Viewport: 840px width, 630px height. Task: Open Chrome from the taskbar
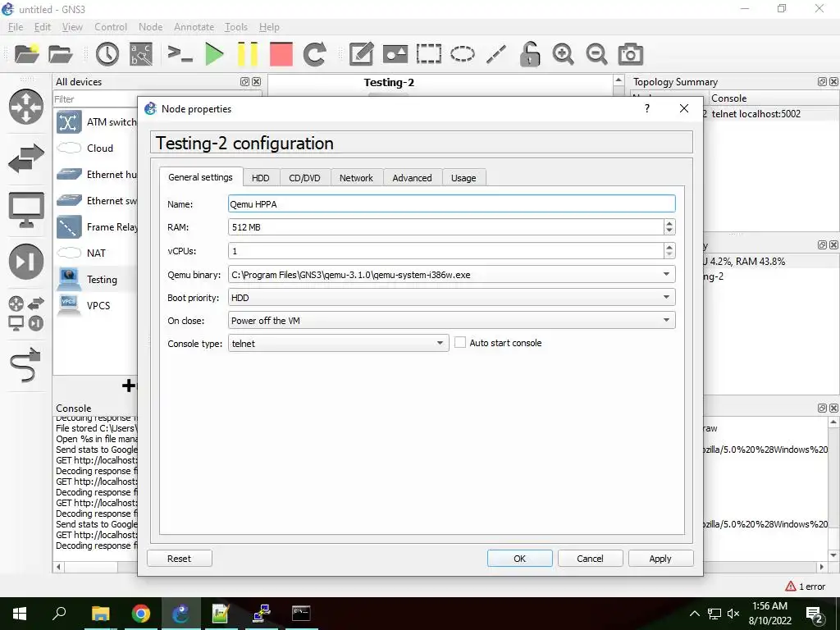pos(141,614)
